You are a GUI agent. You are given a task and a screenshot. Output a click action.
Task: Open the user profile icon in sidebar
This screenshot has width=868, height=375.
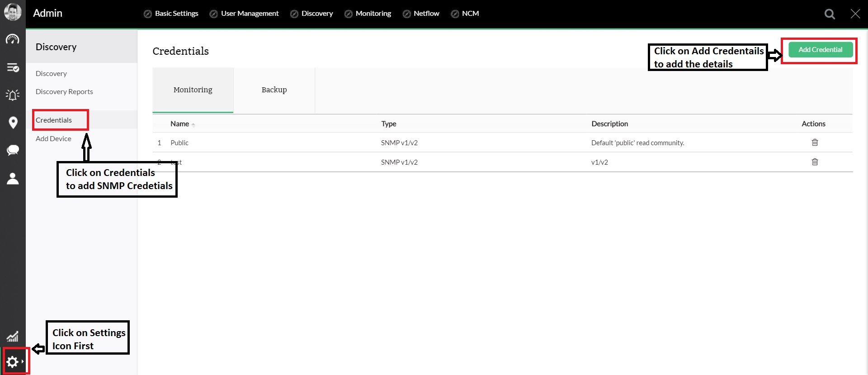tap(13, 179)
